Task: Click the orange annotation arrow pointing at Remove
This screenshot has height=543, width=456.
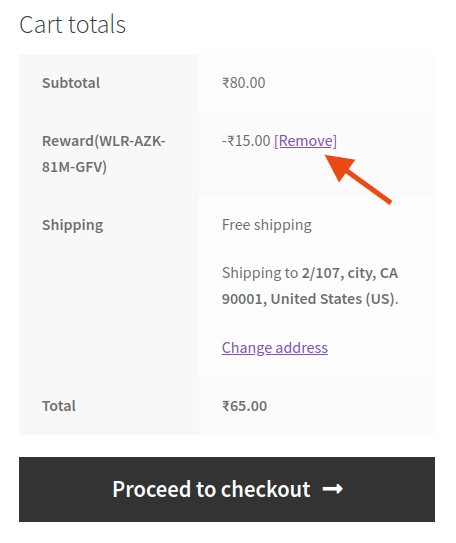Action: click(x=358, y=179)
